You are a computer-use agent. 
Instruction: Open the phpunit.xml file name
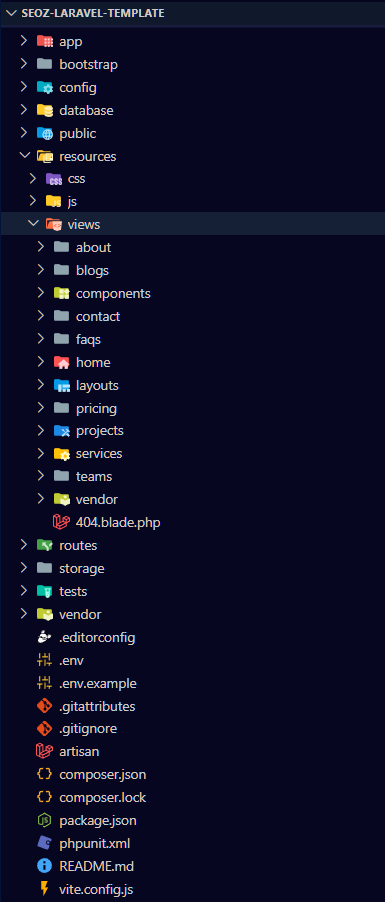point(94,844)
